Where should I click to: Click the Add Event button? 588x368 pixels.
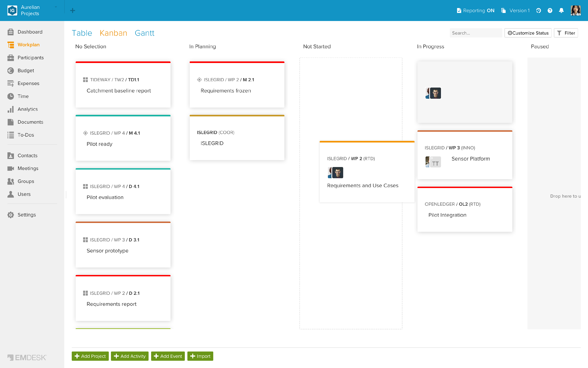click(x=168, y=356)
